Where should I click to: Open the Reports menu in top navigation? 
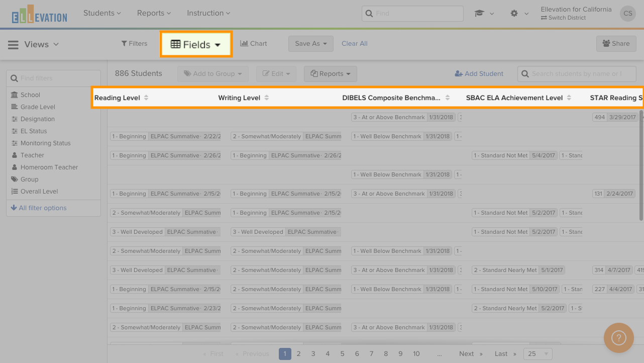[154, 13]
